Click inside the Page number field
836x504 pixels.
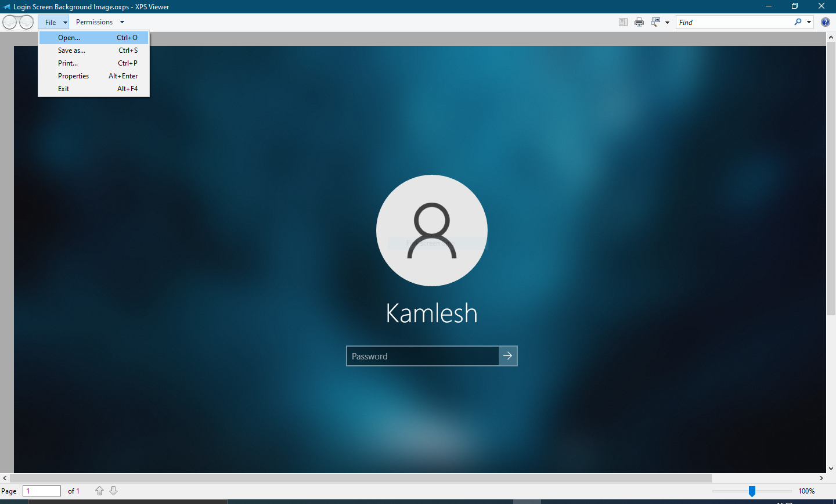(x=41, y=491)
